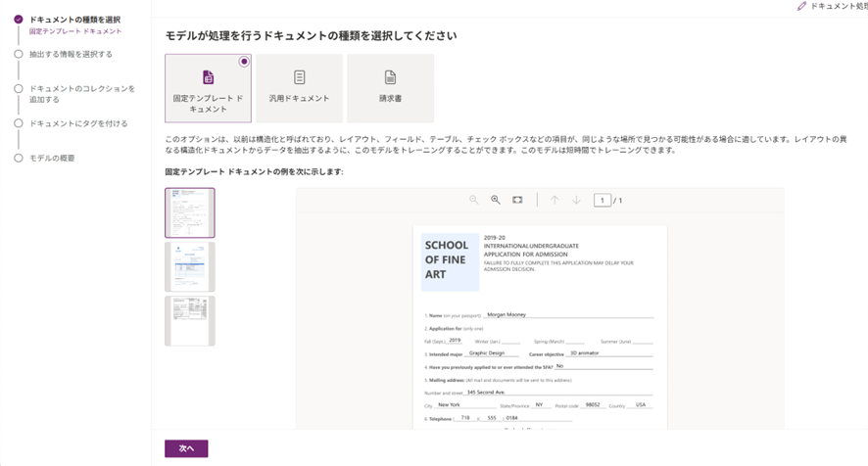The height and width of the screenshot is (466, 868).
Task: Go to next page with down arrow
Action: (576, 200)
